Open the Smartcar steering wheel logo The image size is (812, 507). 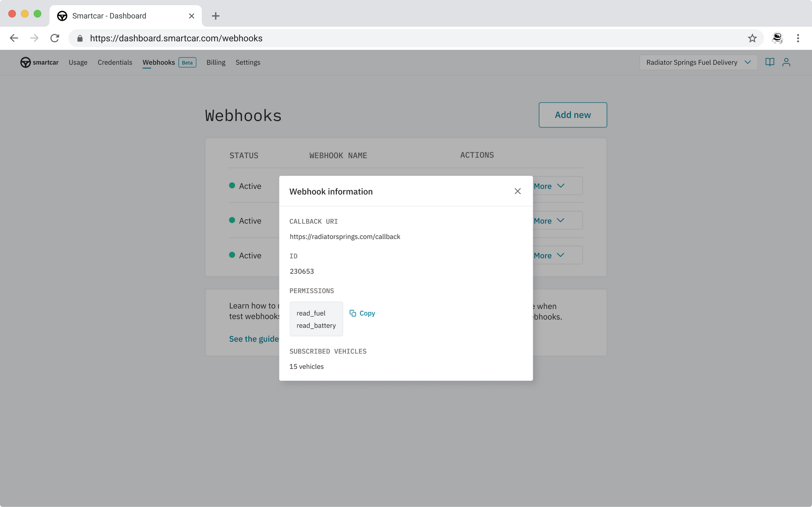click(x=25, y=62)
